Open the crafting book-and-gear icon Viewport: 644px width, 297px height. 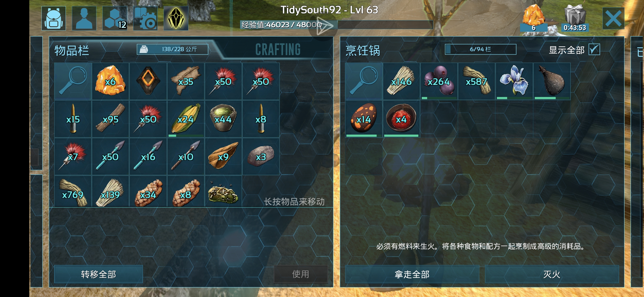pos(145,18)
